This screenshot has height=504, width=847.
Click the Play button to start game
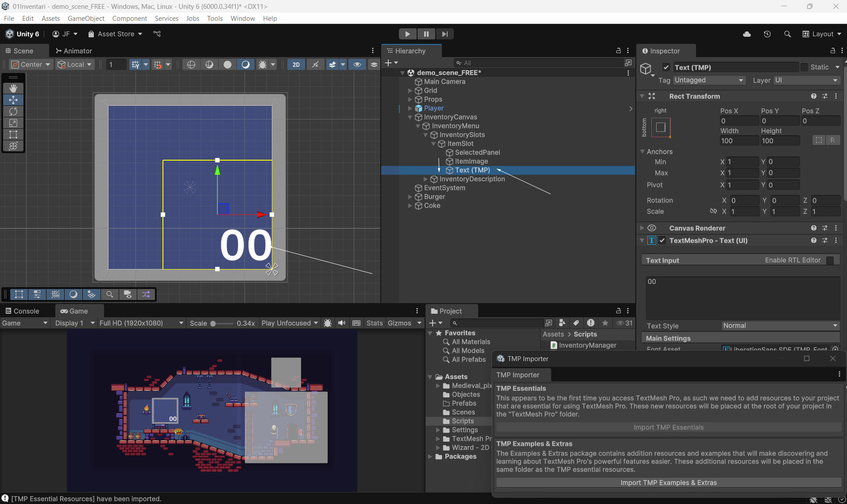click(x=407, y=34)
